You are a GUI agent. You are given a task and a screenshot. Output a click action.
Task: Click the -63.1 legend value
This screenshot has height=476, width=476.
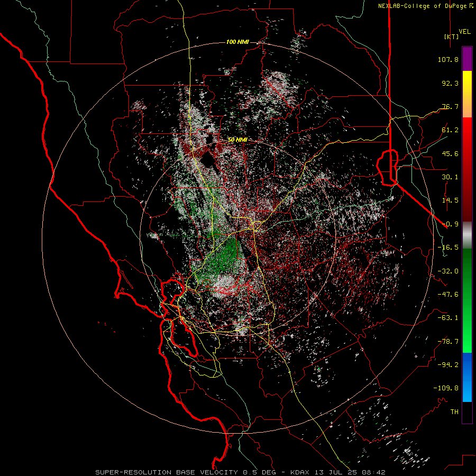(448, 318)
